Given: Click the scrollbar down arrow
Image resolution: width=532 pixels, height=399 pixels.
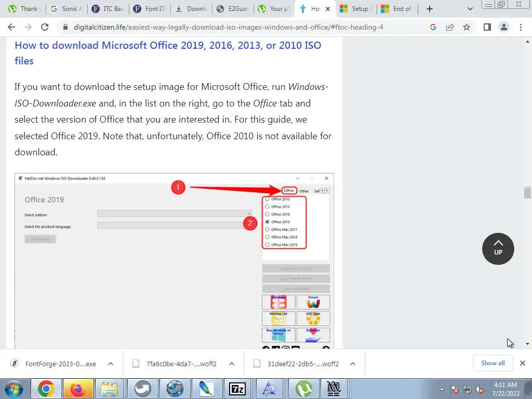Looking at the screenshot, I should 527,344.
